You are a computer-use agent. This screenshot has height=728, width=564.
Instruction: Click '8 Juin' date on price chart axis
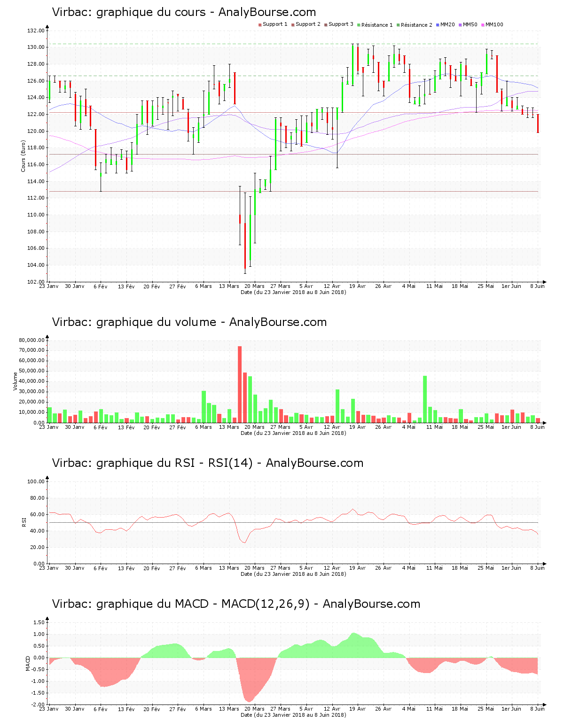tap(537, 286)
